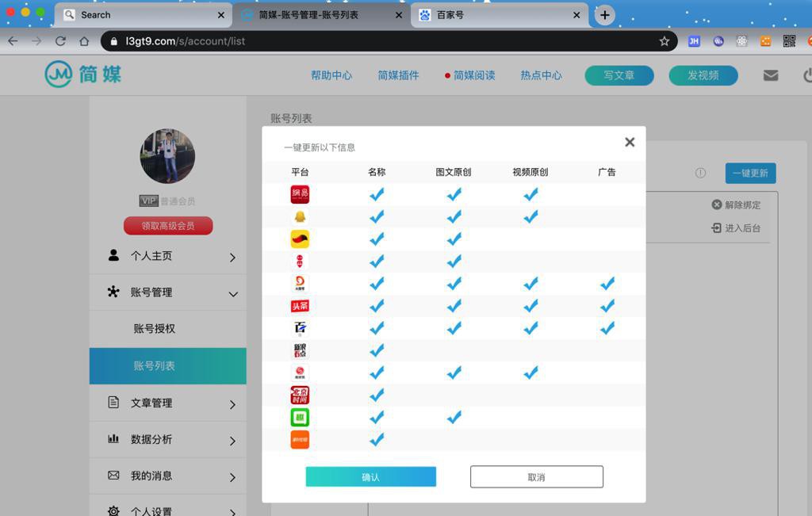Open the 帮助中心 nav link
This screenshot has height=516, width=812.
pos(331,75)
